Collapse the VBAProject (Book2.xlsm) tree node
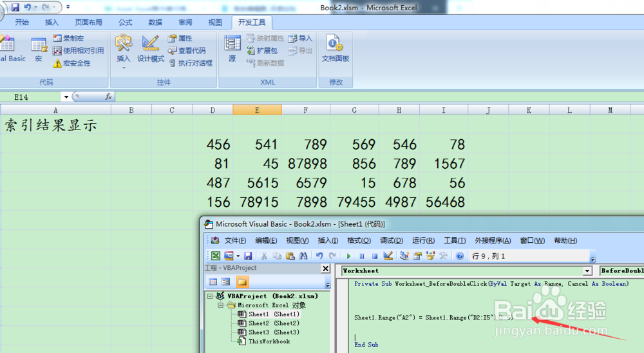This screenshot has width=644, height=353. click(210, 296)
